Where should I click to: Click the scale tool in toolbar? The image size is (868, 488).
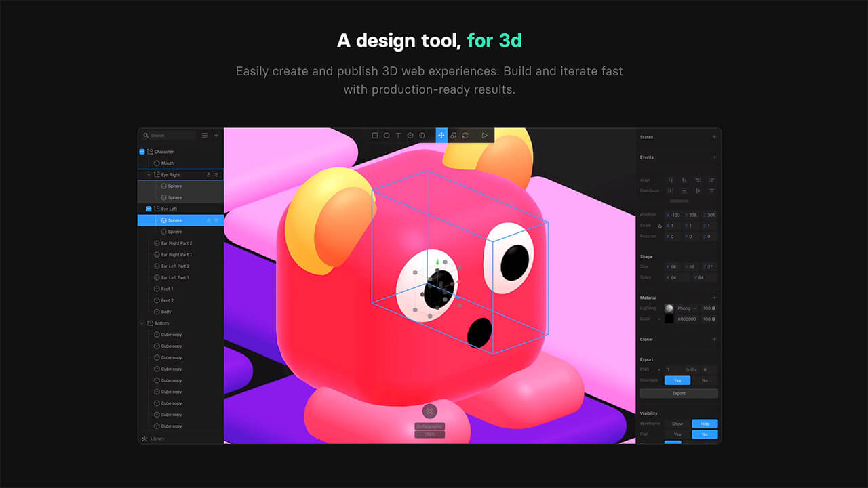pyautogui.click(x=454, y=136)
